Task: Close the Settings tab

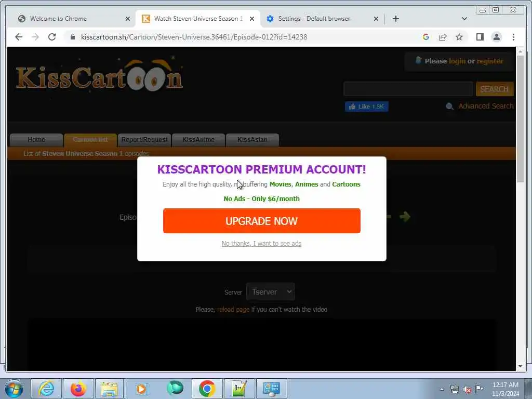Action: [376, 19]
